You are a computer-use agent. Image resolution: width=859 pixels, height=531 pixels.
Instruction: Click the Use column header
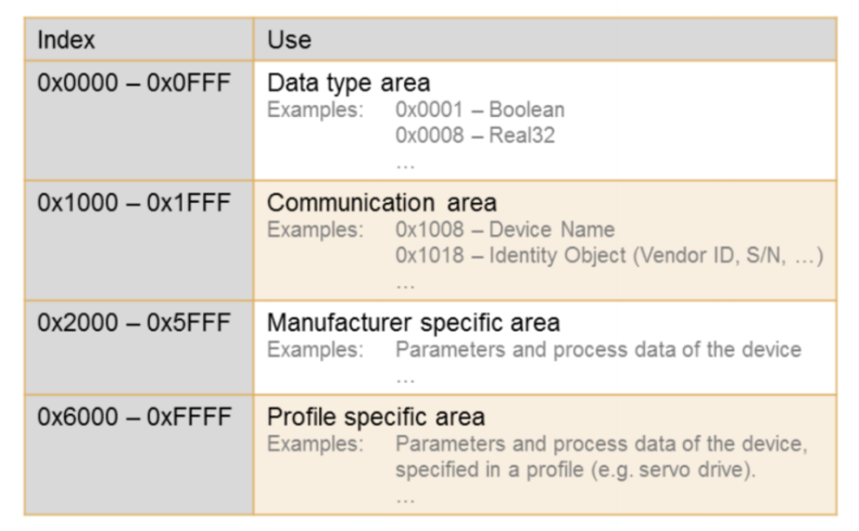click(289, 39)
